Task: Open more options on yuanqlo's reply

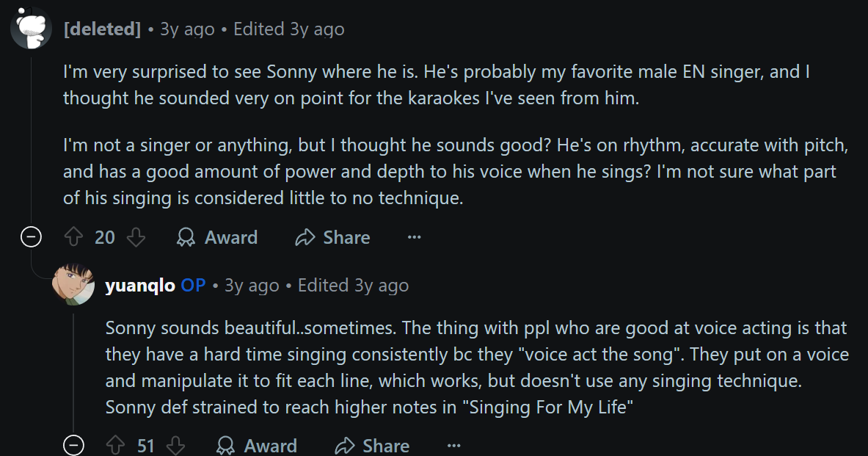Action: [x=453, y=446]
